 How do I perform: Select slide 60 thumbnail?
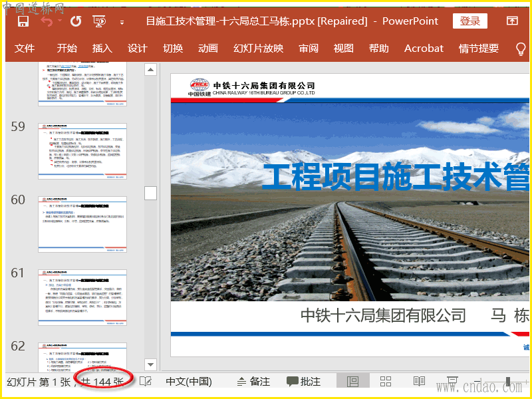tap(82, 224)
